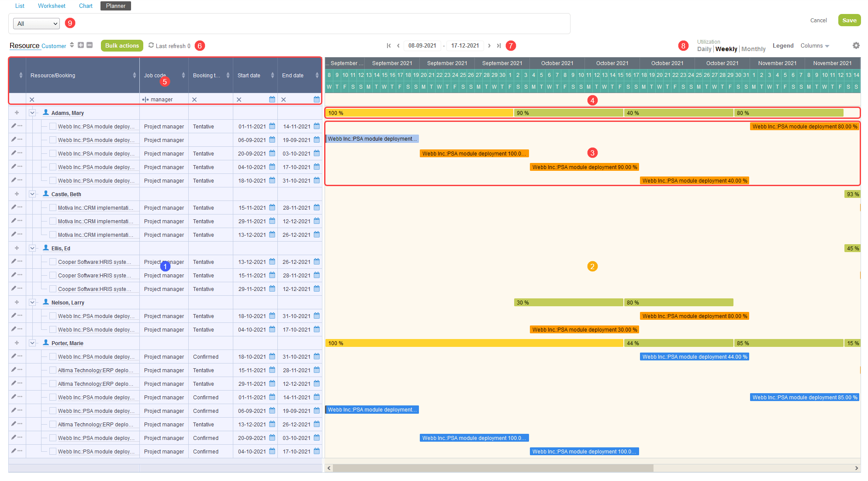The image size is (868, 481).
Task: Collapse all rows with the minus icon
Action: [x=90, y=45]
